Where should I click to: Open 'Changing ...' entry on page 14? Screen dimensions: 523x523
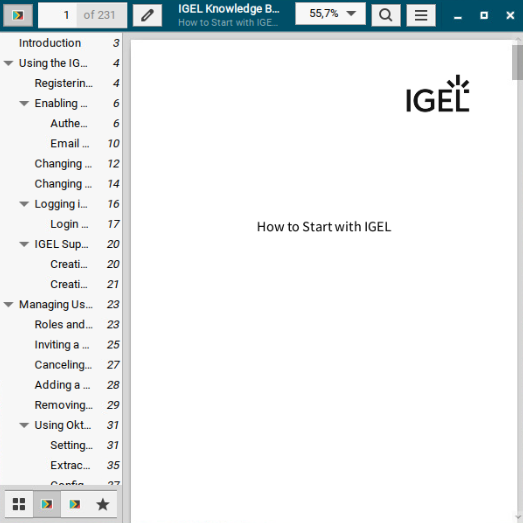63,184
